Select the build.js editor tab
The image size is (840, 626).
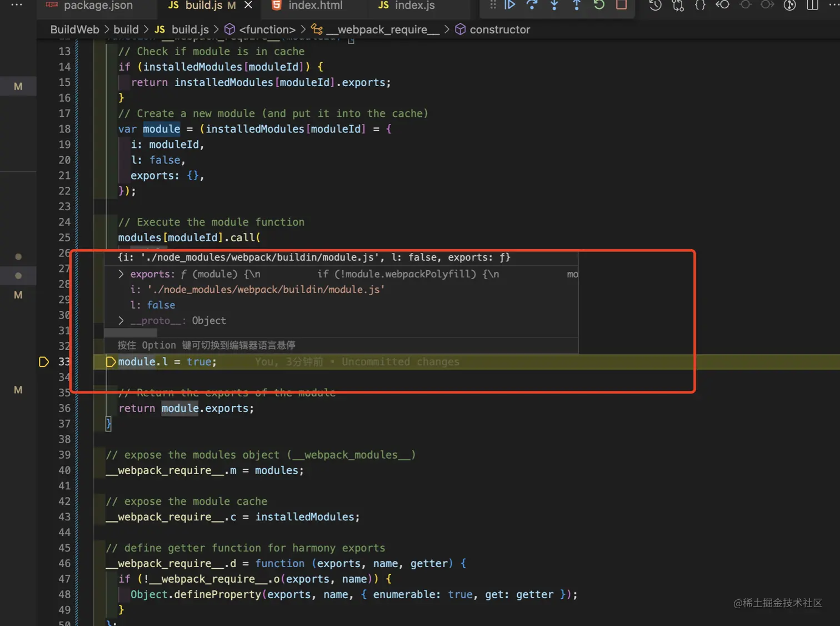pos(203,6)
